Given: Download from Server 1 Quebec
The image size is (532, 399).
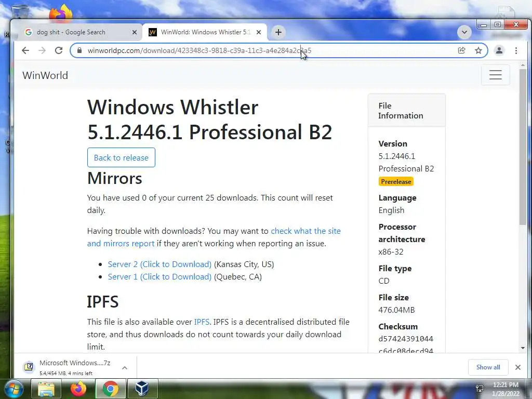Looking at the screenshot, I should [159, 277].
